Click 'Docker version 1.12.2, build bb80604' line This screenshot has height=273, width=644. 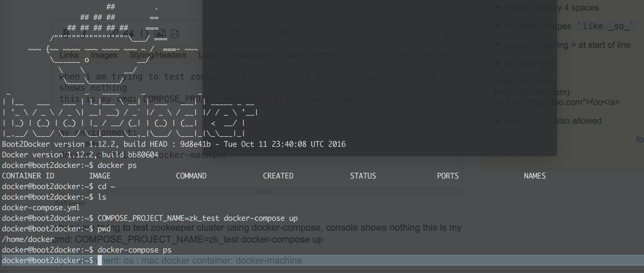[x=80, y=155]
